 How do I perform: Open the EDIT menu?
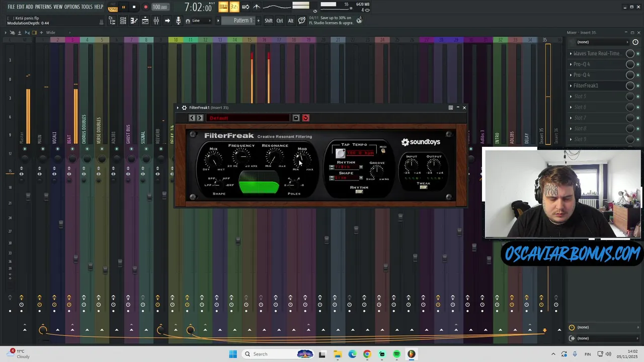click(21, 7)
